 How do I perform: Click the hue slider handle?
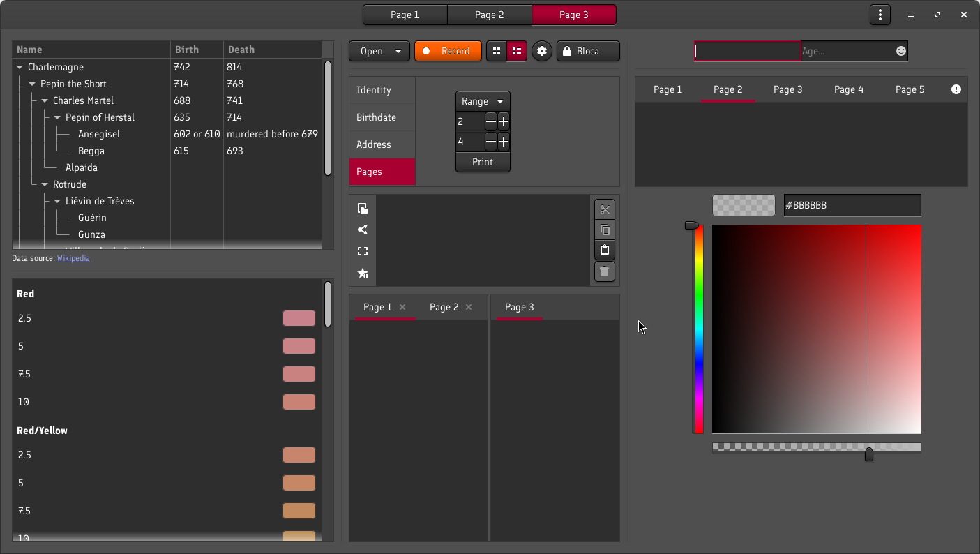pyautogui.click(x=691, y=225)
